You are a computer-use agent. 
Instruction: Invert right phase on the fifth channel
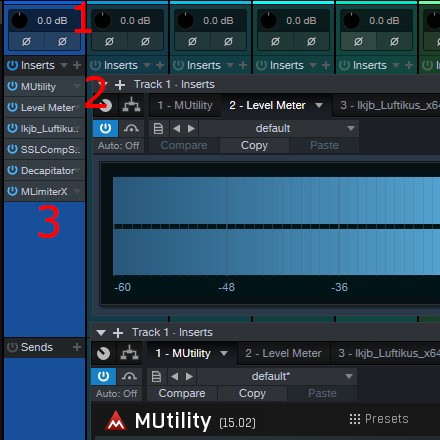point(394,41)
